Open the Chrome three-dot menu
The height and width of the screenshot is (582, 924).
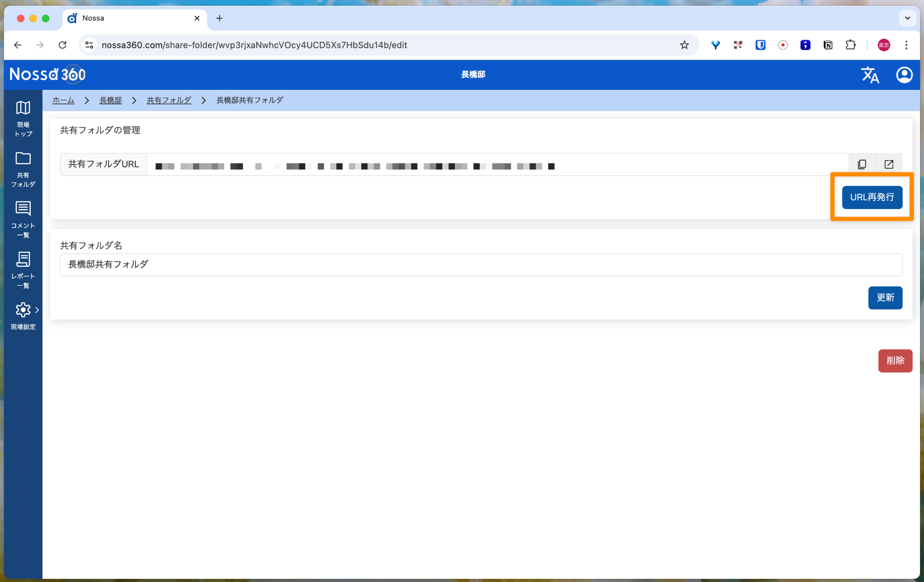coord(906,45)
